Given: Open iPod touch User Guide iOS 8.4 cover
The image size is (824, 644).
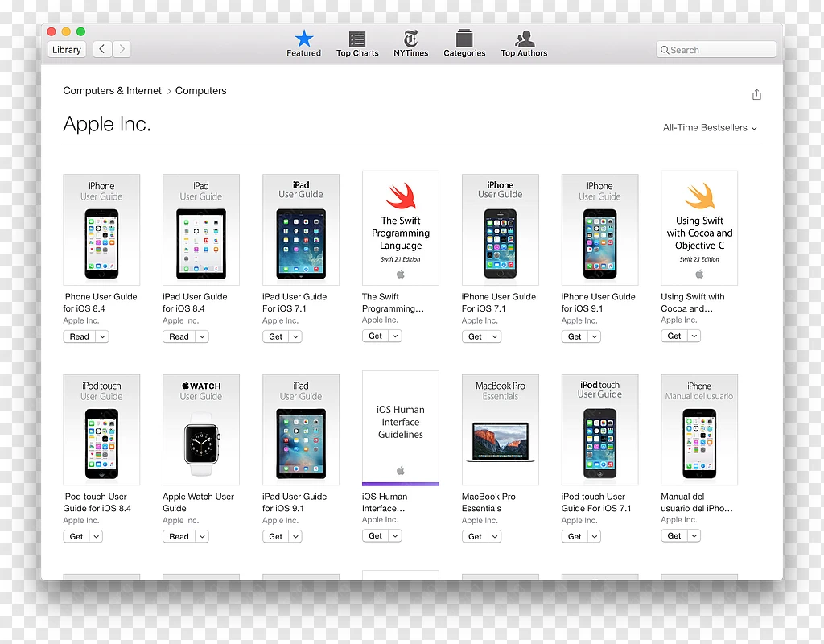Looking at the screenshot, I should click(x=101, y=430).
